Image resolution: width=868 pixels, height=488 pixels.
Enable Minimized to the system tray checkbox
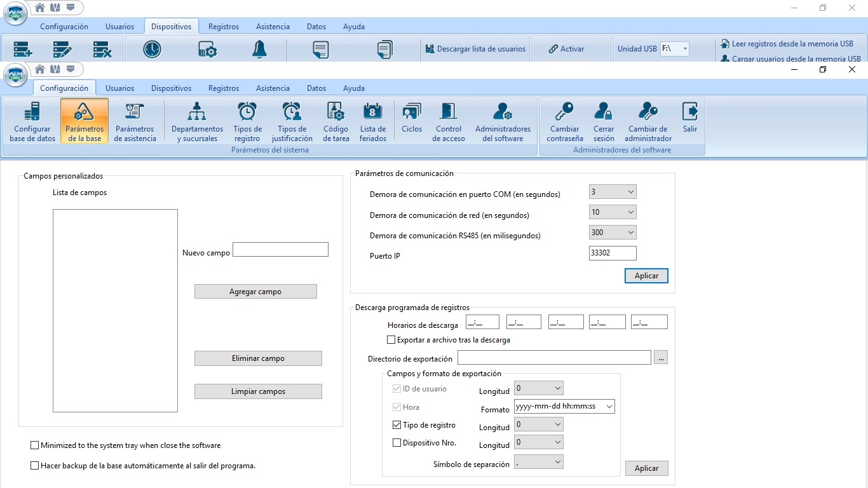34,445
